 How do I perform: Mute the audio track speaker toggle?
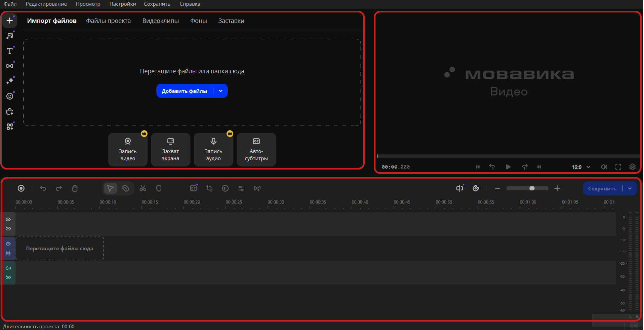click(8, 268)
